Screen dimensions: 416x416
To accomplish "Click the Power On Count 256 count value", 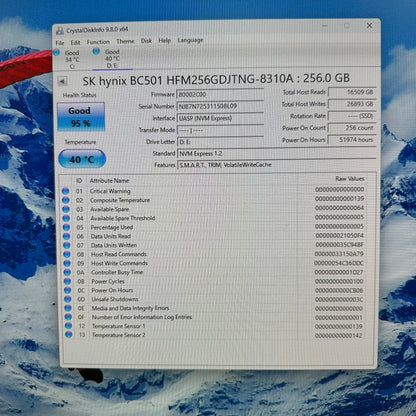I will [352, 128].
